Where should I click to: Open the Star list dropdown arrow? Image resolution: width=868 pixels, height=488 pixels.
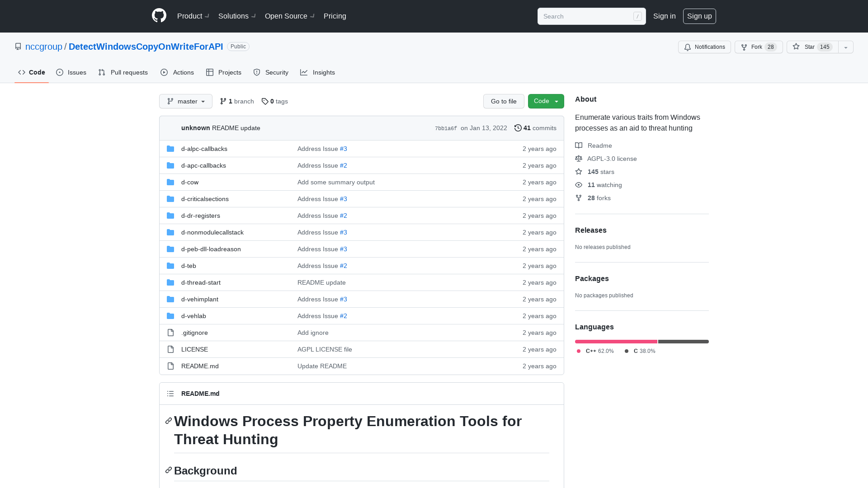tap(846, 47)
